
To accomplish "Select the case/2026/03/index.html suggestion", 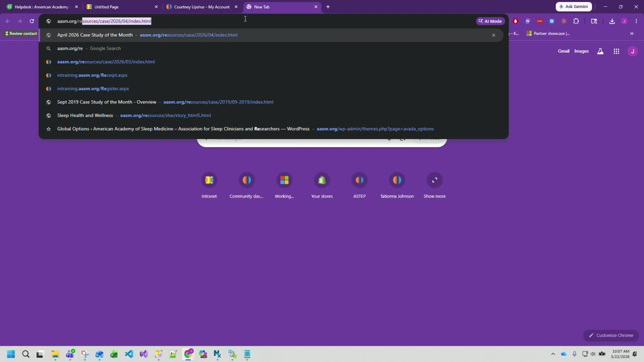I will coord(271,62).
